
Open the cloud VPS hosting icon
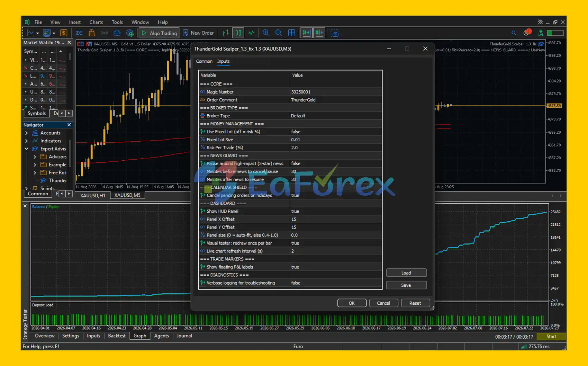tap(117, 33)
